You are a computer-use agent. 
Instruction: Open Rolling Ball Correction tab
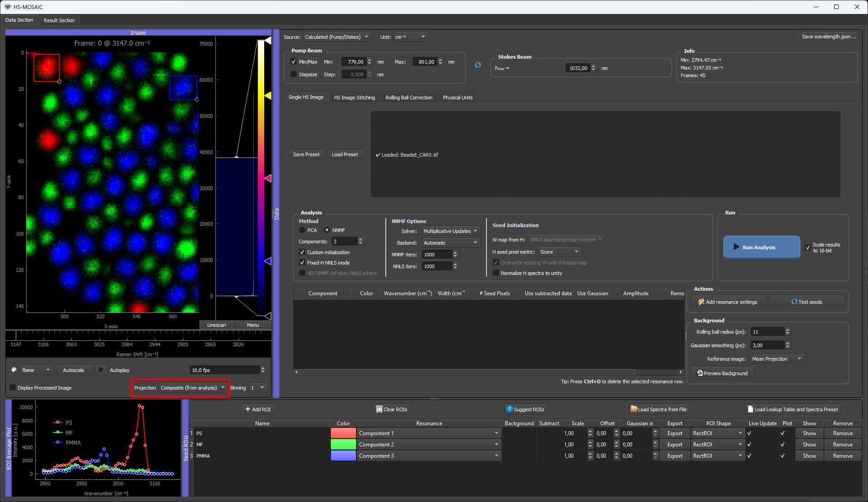(x=409, y=98)
